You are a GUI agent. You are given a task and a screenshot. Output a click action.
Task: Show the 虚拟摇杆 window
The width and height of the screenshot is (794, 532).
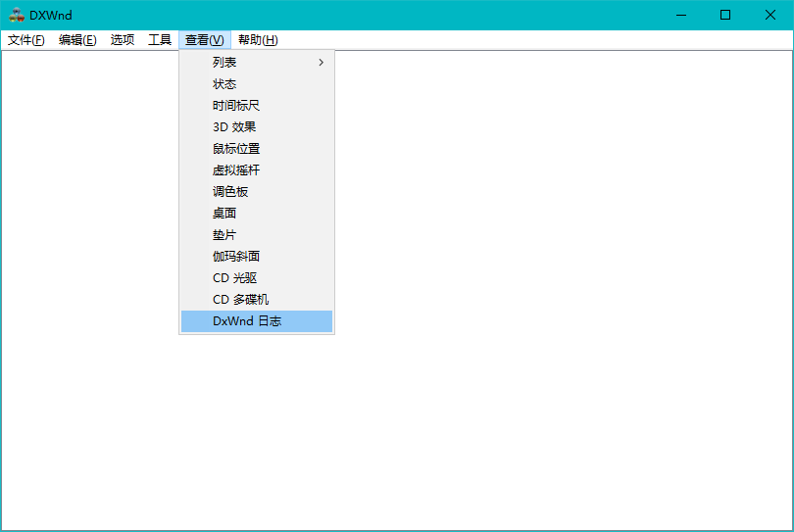257,170
